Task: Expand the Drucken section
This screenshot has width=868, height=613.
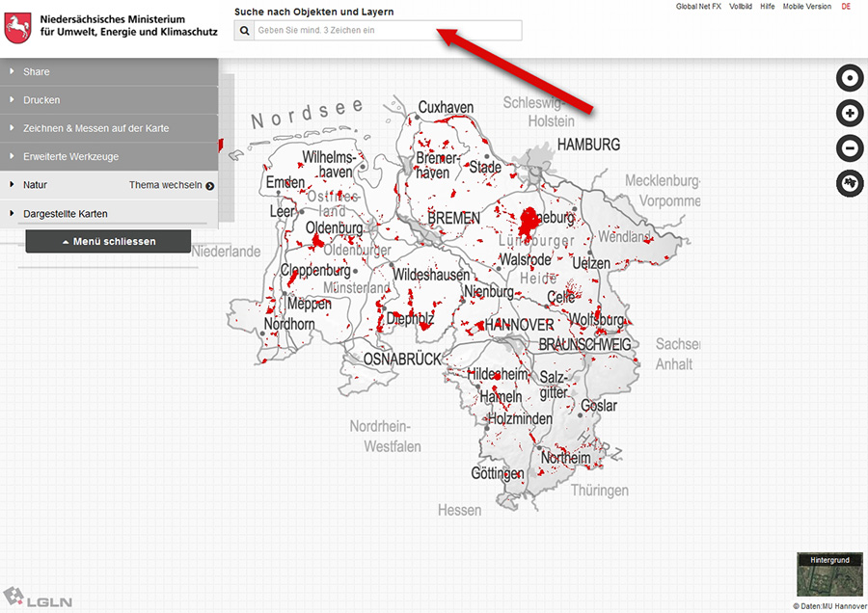Action: [41, 100]
